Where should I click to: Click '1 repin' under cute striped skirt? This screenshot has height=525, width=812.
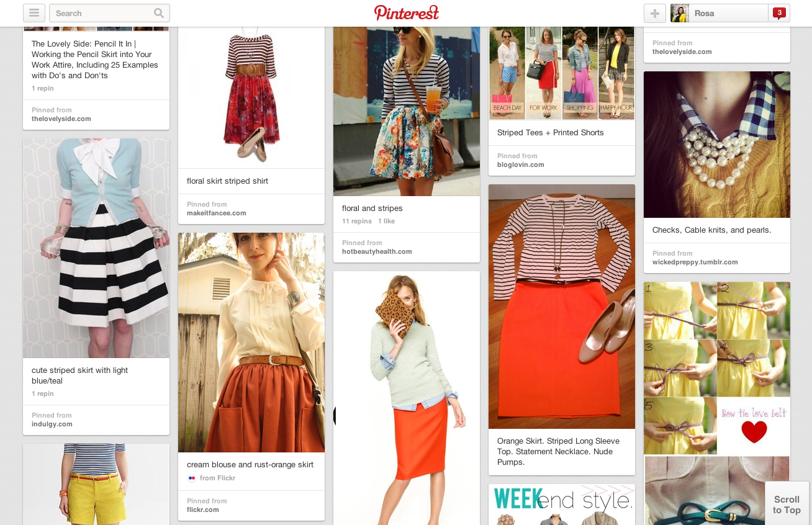[43, 393]
